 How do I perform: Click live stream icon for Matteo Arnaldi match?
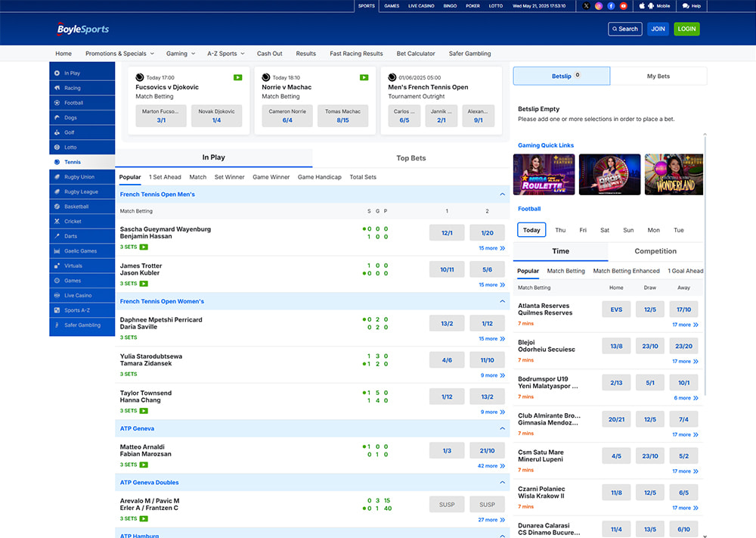144,465
